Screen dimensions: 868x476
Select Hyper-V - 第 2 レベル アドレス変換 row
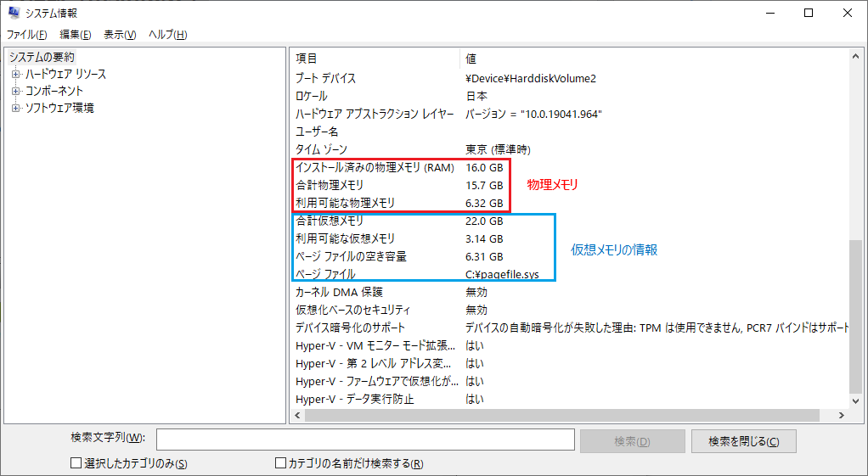click(x=570, y=363)
